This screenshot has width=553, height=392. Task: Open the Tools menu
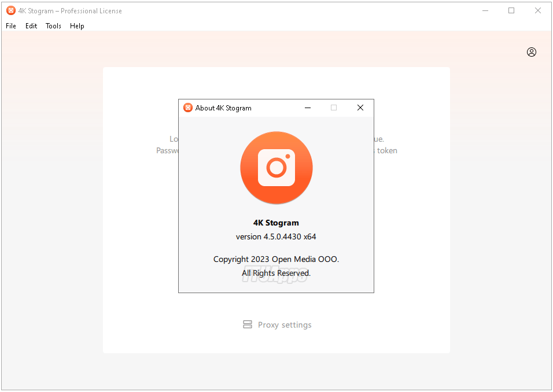(53, 26)
